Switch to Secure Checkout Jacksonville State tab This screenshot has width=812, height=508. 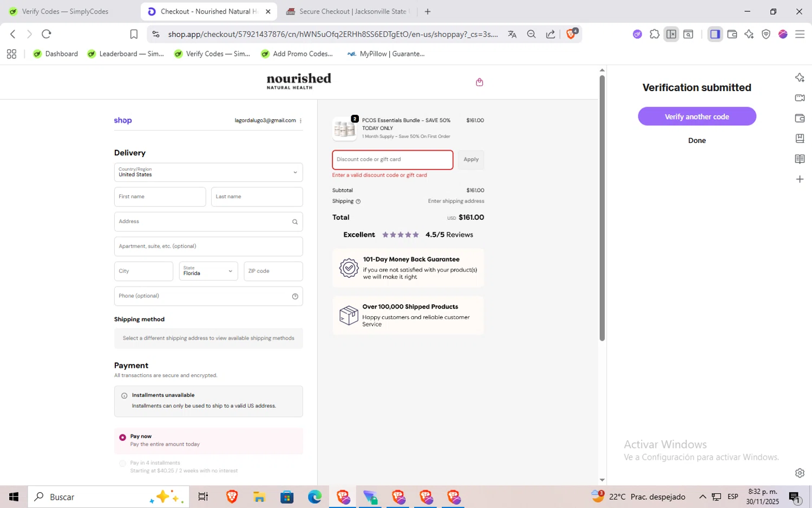[x=348, y=11]
